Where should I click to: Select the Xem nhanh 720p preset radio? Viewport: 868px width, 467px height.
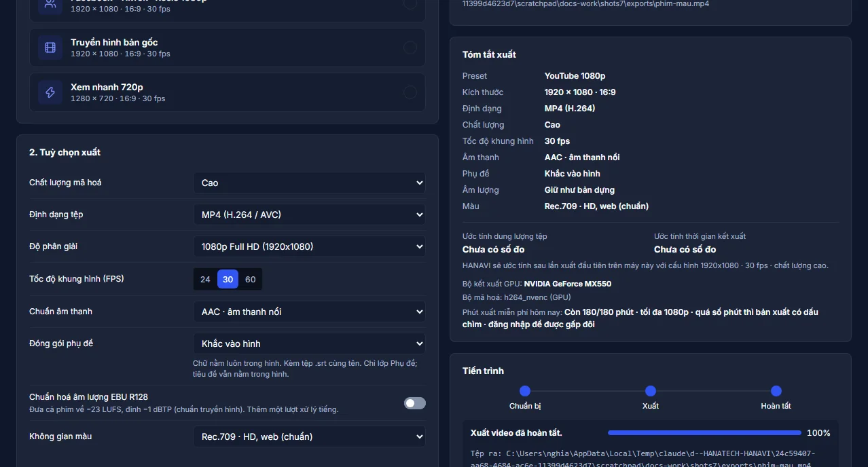pyautogui.click(x=410, y=92)
